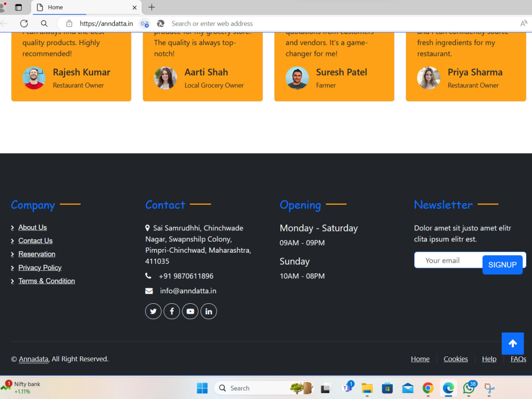Viewport: 532px width, 399px height.
Task: Open the Reservation link
Action: click(37, 254)
